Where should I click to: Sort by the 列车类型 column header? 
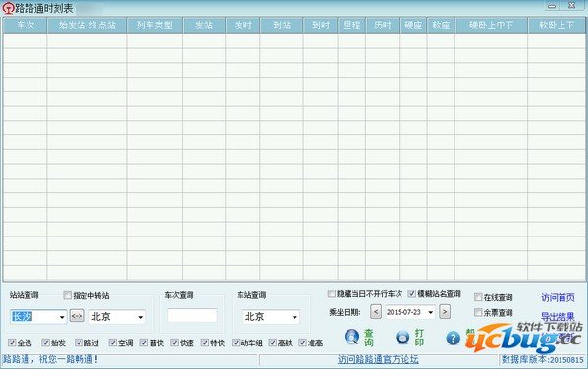pyautogui.click(x=154, y=26)
